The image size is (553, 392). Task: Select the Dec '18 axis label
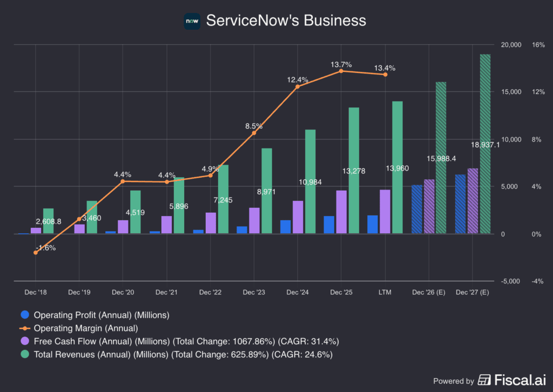(x=36, y=292)
